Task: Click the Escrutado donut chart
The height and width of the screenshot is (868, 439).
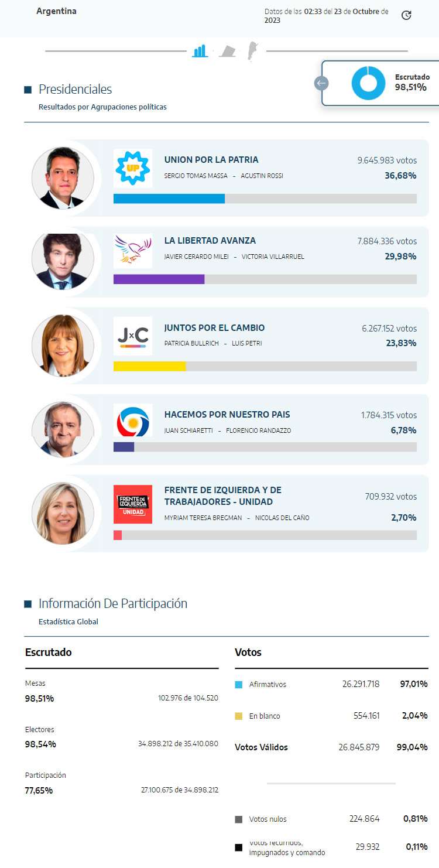Action: click(368, 83)
